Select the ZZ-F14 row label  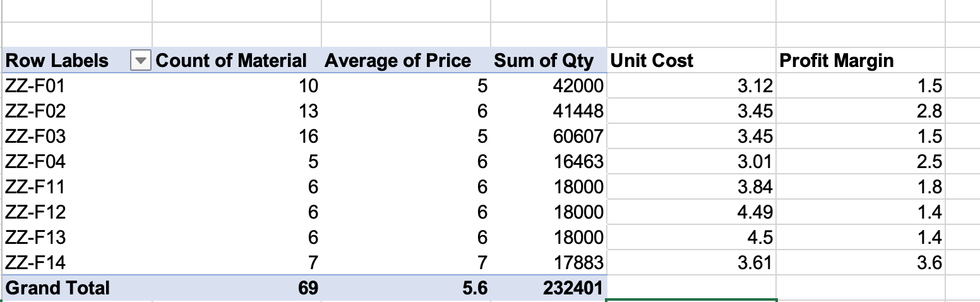35,262
